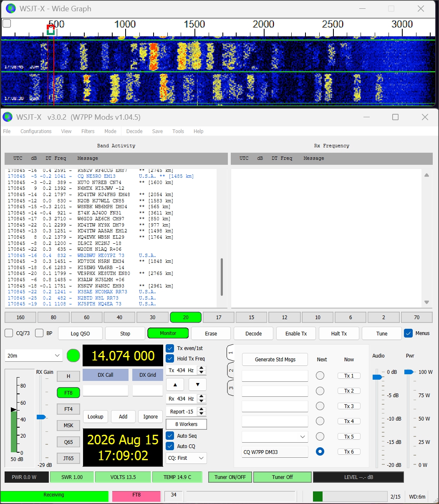
Task: Toggle Tx even/1st checkbox
Action: click(170, 348)
